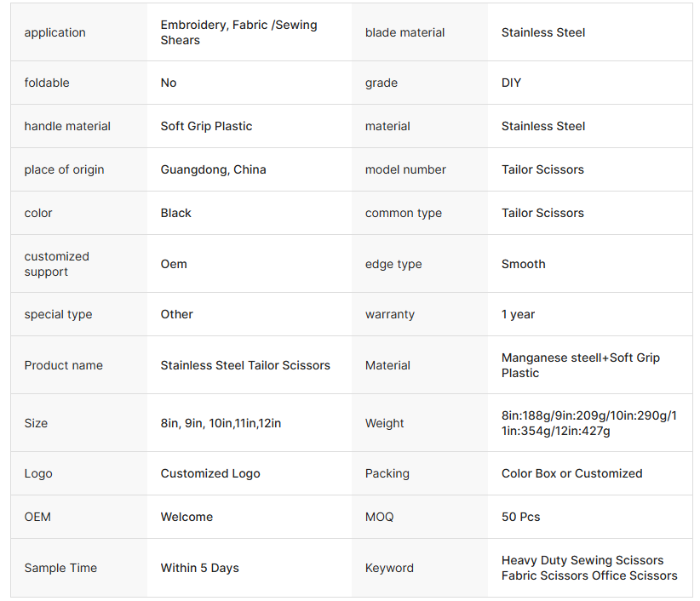The height and width of the screenshot is (601, 700).
Task: Click the "DIY" grade value
Action: coord(511,83)
